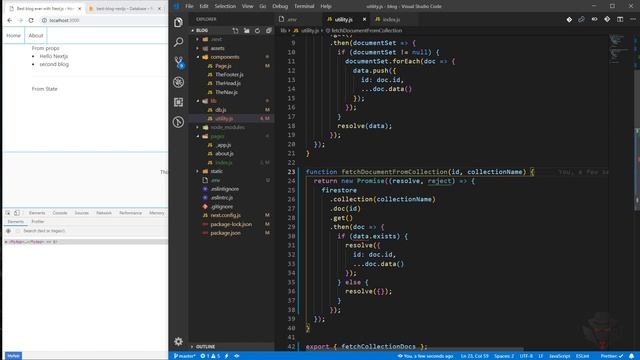Screen dimensions: 640x360
Task: Click the eye icon in status bar
Action: click(x=237, y=356)
